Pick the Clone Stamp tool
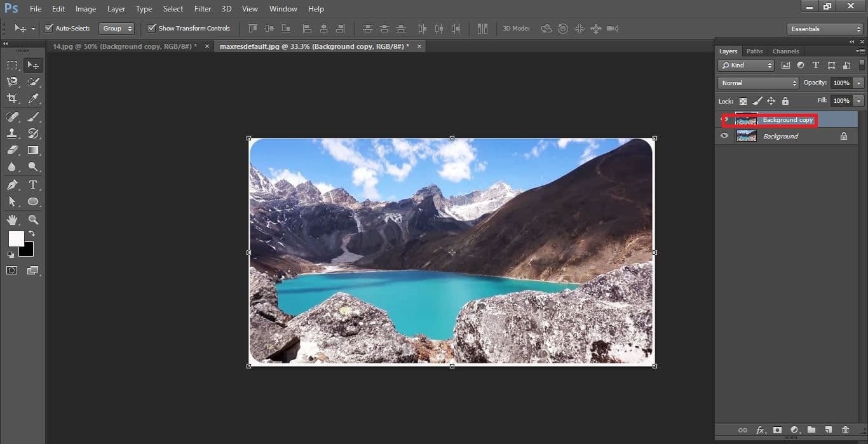This screenshot has height=444, width=868. click(12, 133)
